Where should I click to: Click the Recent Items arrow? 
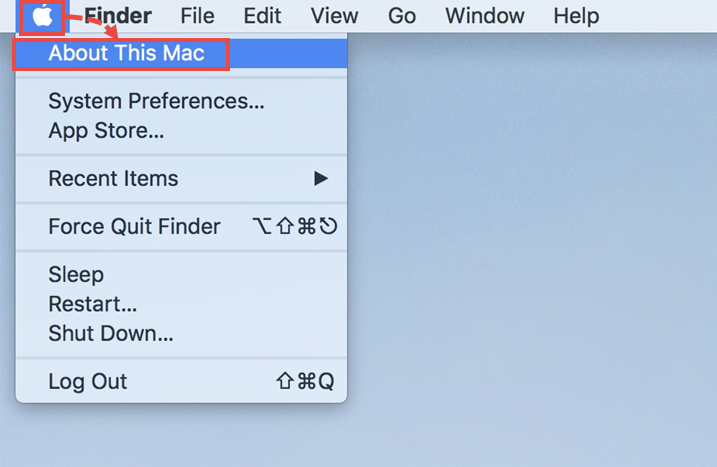click(x=321, y=178)
